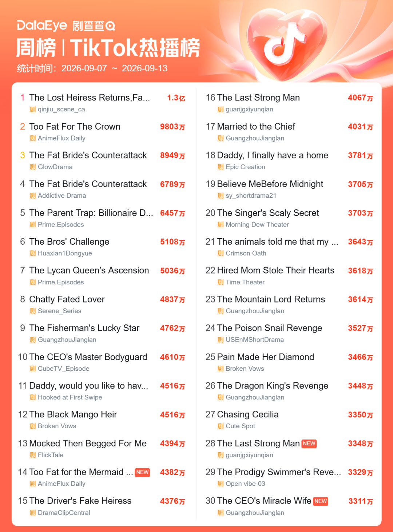This screenshot has width=393, height=532.
Task: Select The Lycan Queen's Ascension title
Action: 89,270
